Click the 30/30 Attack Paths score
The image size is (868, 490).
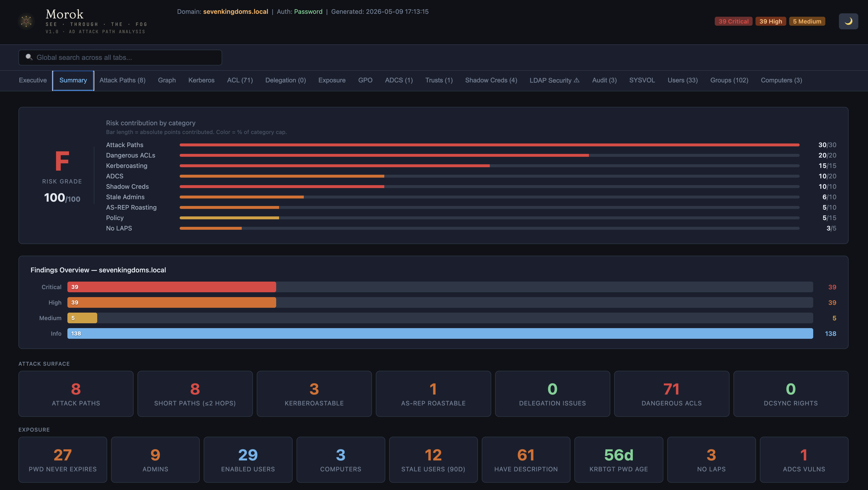pos(827,145)
